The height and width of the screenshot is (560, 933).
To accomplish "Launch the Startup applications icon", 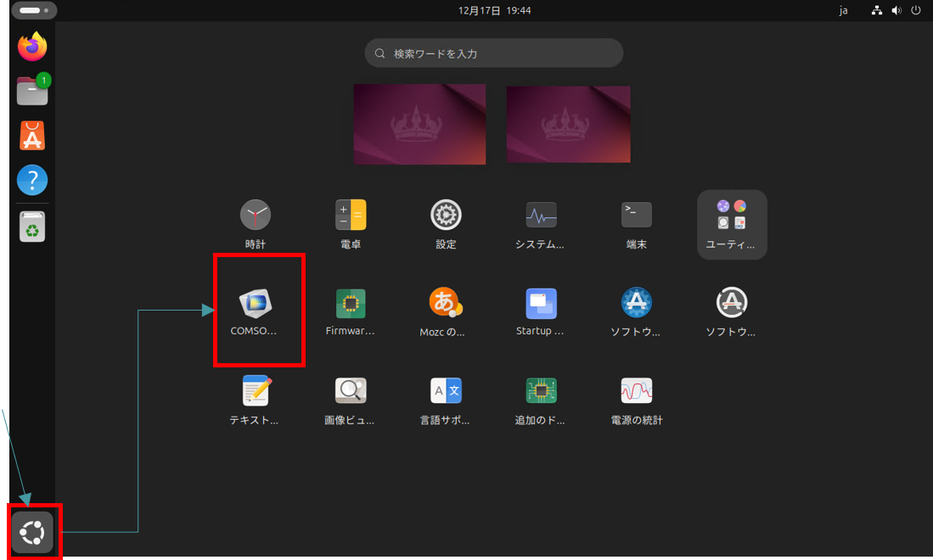I will click(x=541, y=303).
